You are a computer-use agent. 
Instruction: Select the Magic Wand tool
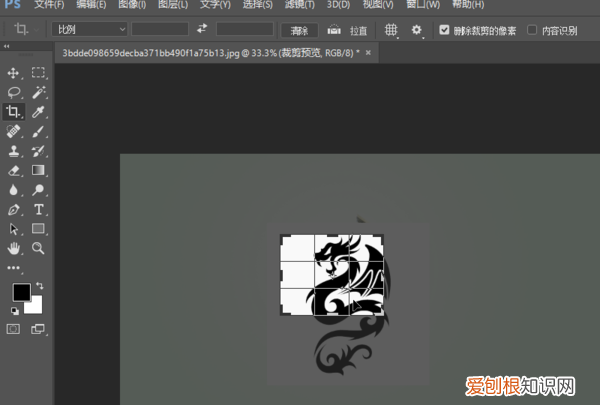pyautogui.click(x=38, y=92)
